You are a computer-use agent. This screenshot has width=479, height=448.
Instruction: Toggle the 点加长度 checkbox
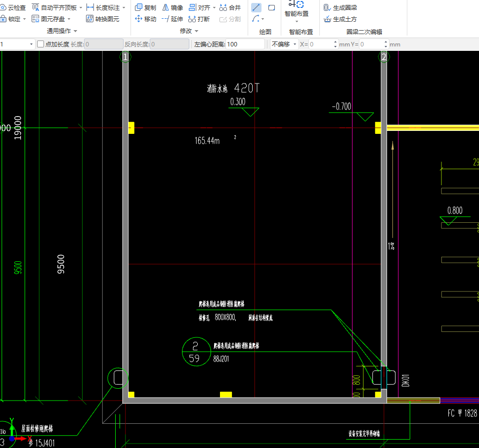click(x=41, y=44)
